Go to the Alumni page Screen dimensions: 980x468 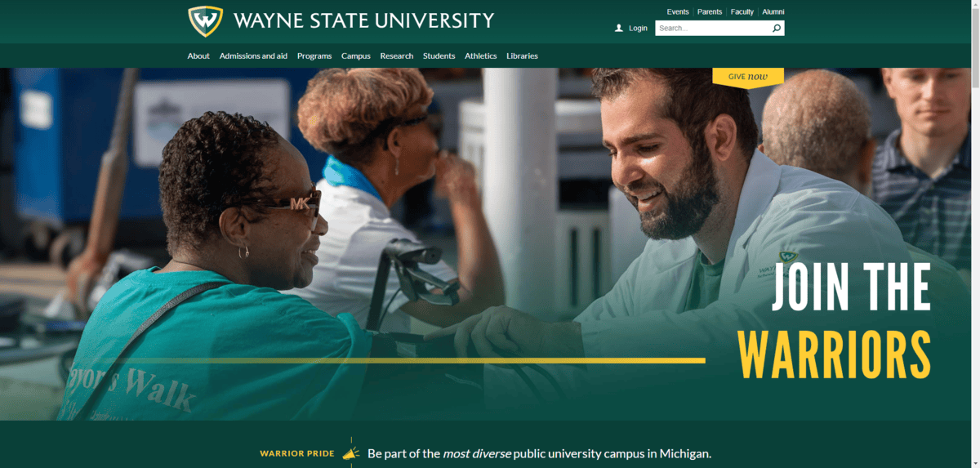click(773, 12)
